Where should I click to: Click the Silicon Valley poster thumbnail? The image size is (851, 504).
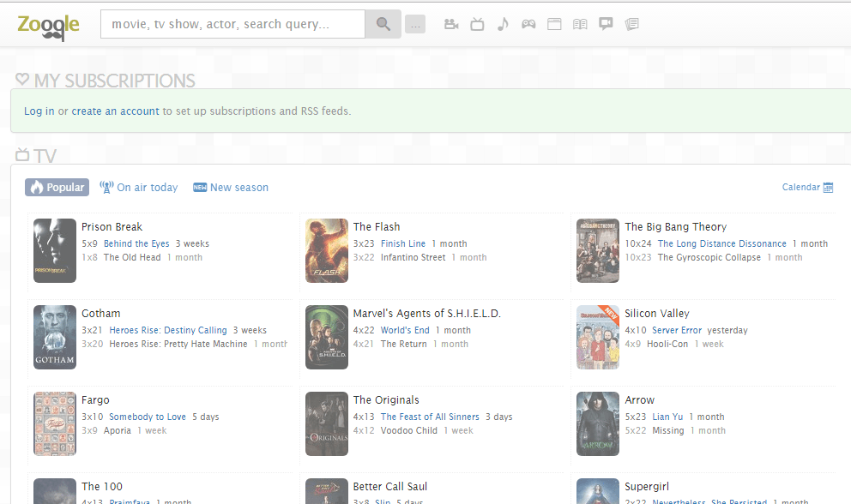coord(598,338)
